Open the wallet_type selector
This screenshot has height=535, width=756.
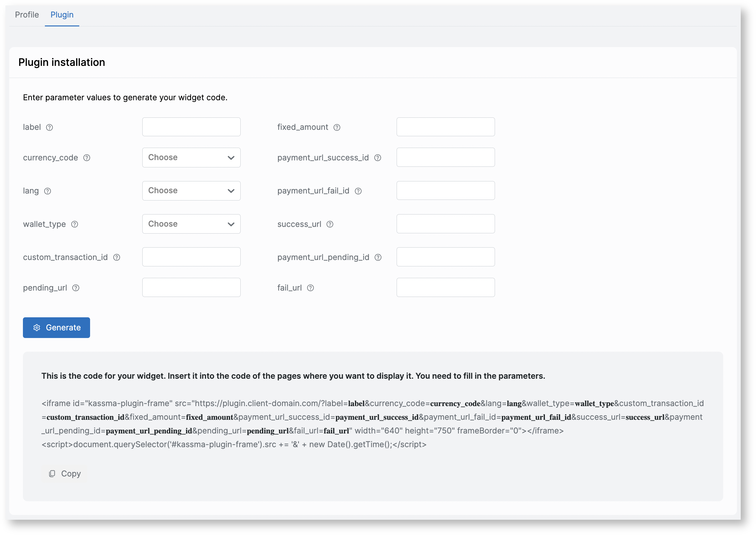click(191, 224)
